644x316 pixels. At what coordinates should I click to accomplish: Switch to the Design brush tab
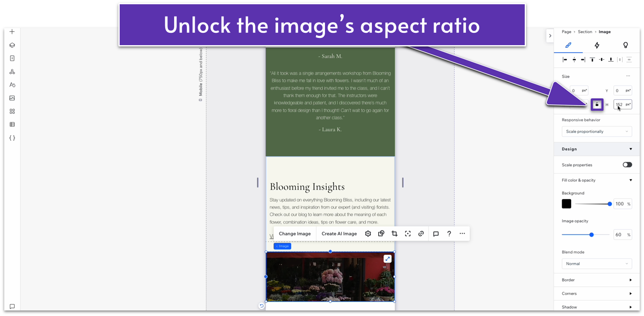click(568, 45)
